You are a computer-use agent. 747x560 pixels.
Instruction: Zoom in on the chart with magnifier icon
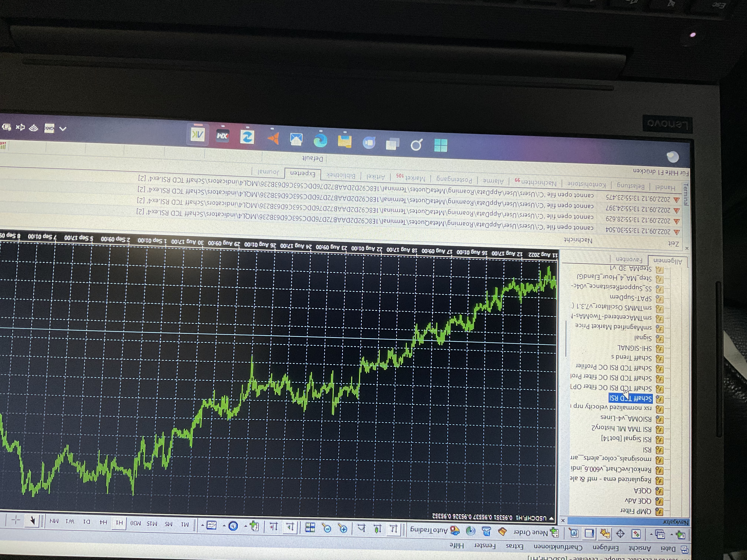pos(343,529)
